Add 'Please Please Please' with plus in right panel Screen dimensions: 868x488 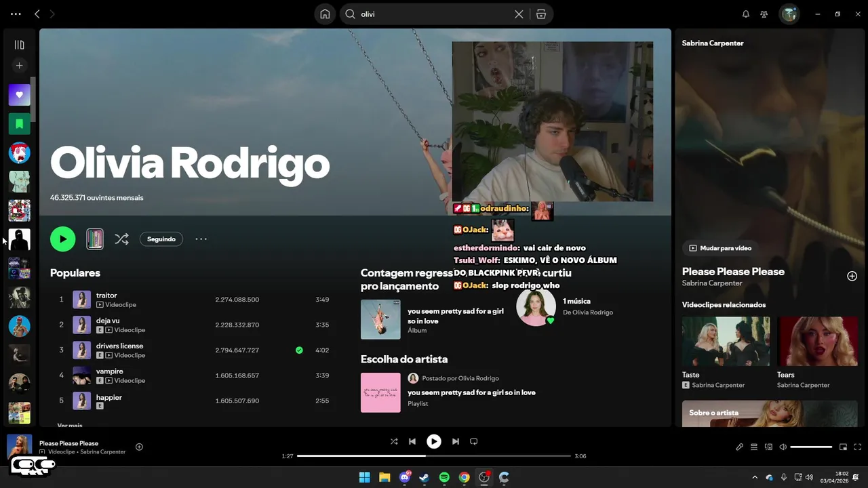tap(852, 276)
